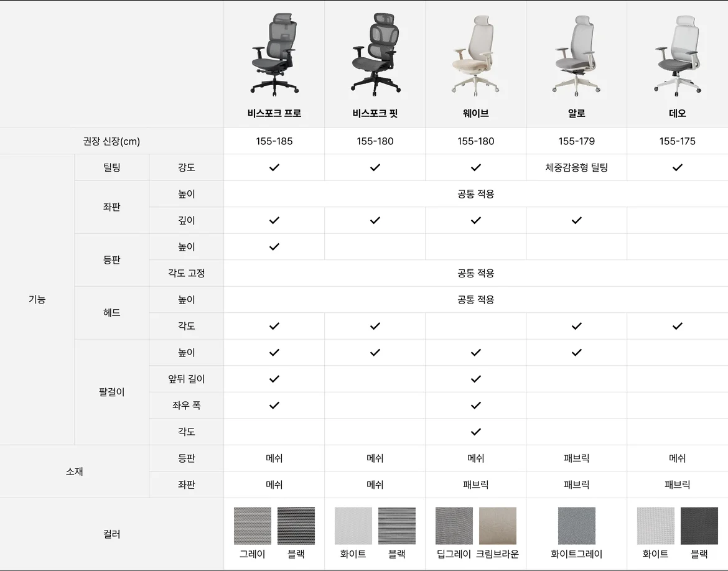This screenshot has height=571, width=728.
Task: Pick the 크림브라운 swatch for 웨이브
Action: [x=498, y=526]
